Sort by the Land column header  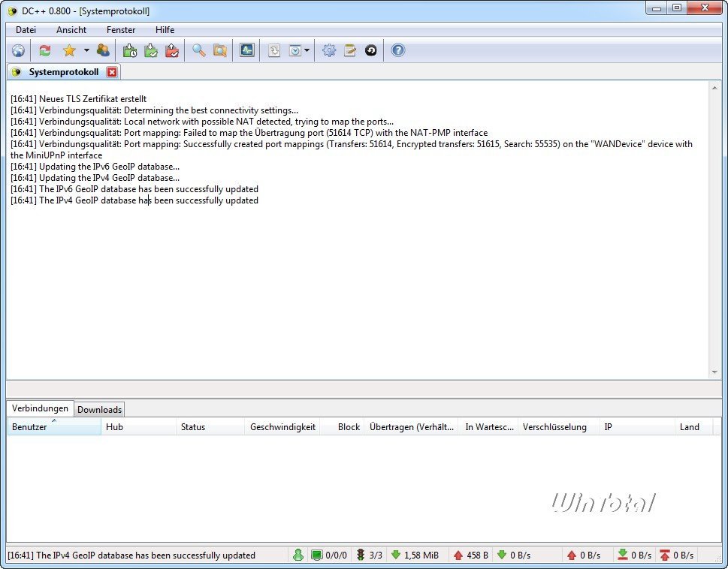point(693,426)
